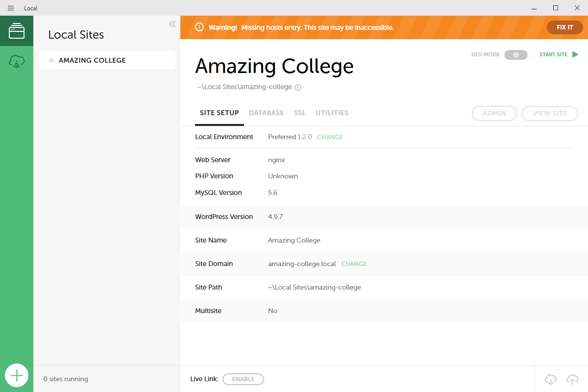This screenshot has width=588, height=392.
Task: Collapse the Local Sites sidebar panel
Action: (x=172, y=24)
